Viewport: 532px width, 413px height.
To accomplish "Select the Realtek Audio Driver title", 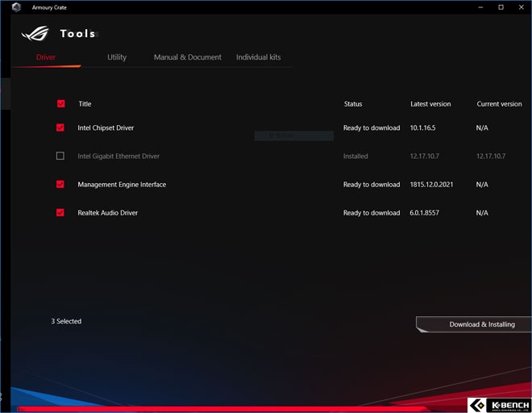I will 107,213.
